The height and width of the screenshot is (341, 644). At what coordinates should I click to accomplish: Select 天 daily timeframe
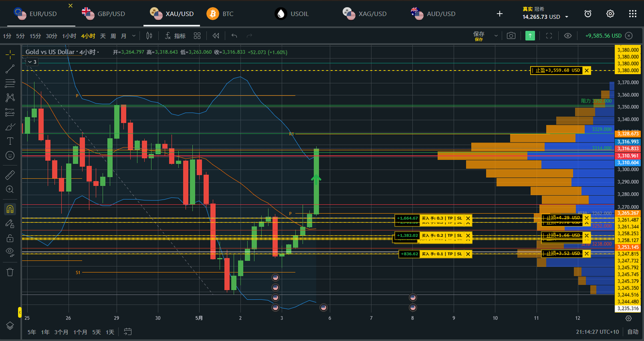[103, 36]
